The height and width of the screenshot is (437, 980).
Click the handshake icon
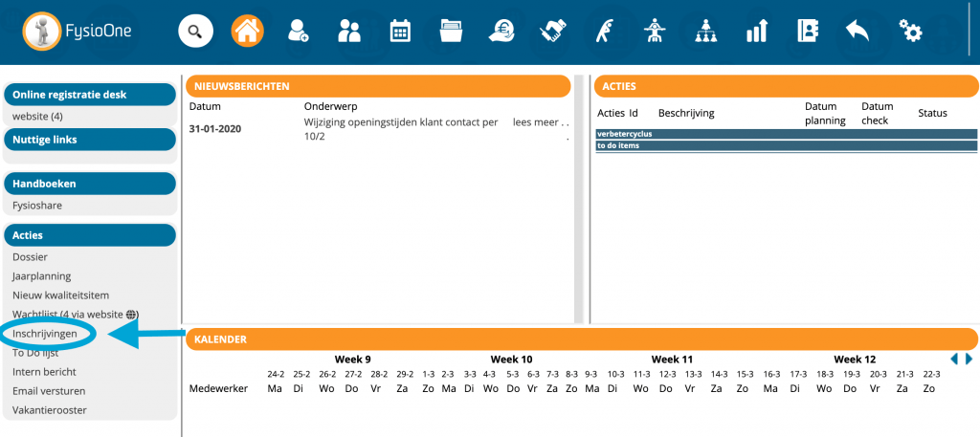[552, 32]
